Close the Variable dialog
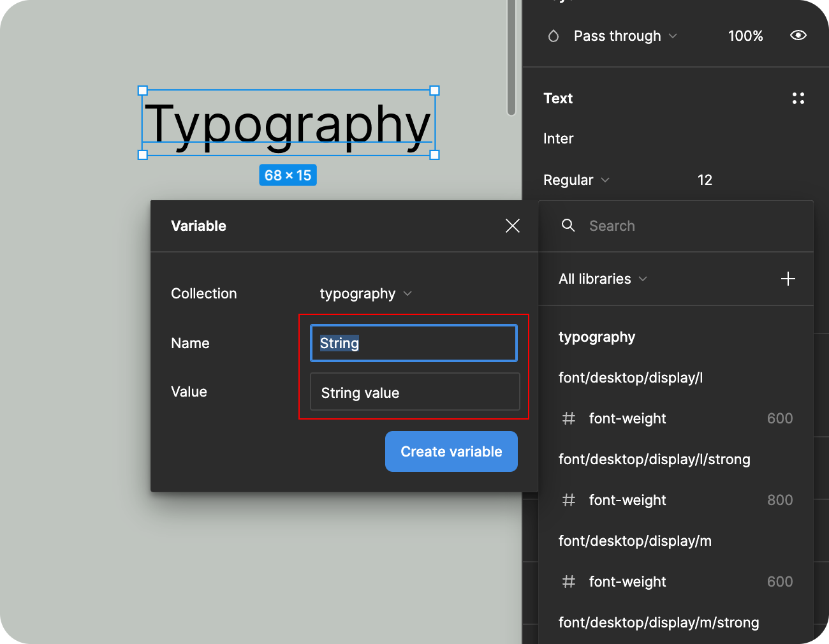The image size is (829, 644). pos(513,226)
